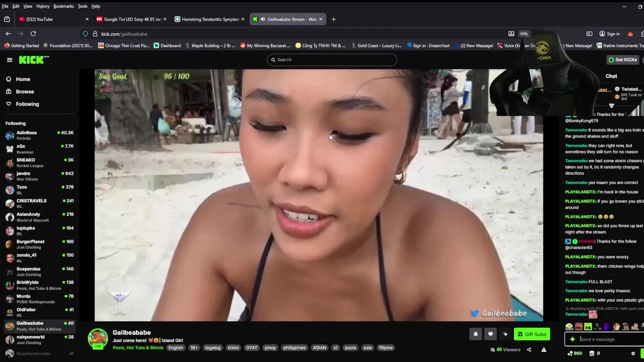Click the 40 Viewers count
644x362 pixels.
(x=505, y=350)
